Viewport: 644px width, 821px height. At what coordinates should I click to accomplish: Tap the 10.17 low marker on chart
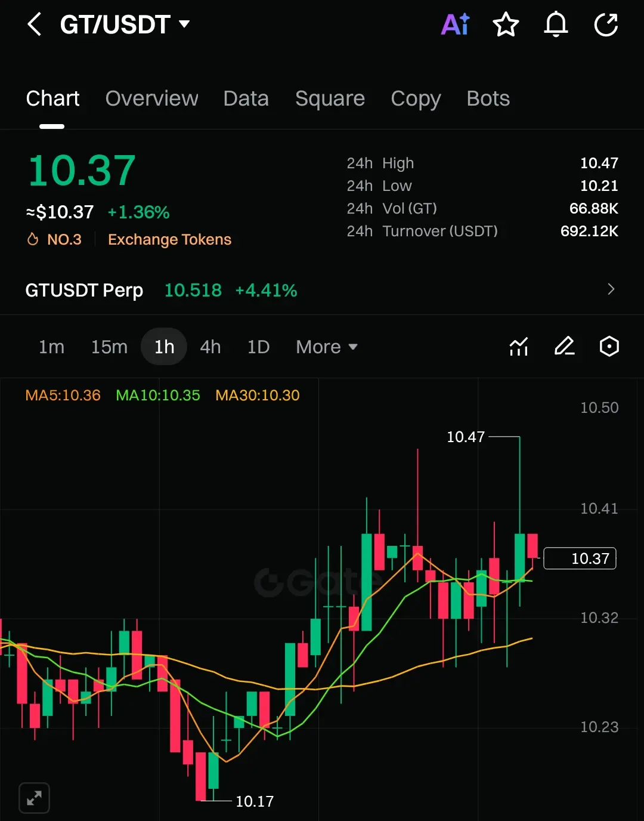[255, 801]
